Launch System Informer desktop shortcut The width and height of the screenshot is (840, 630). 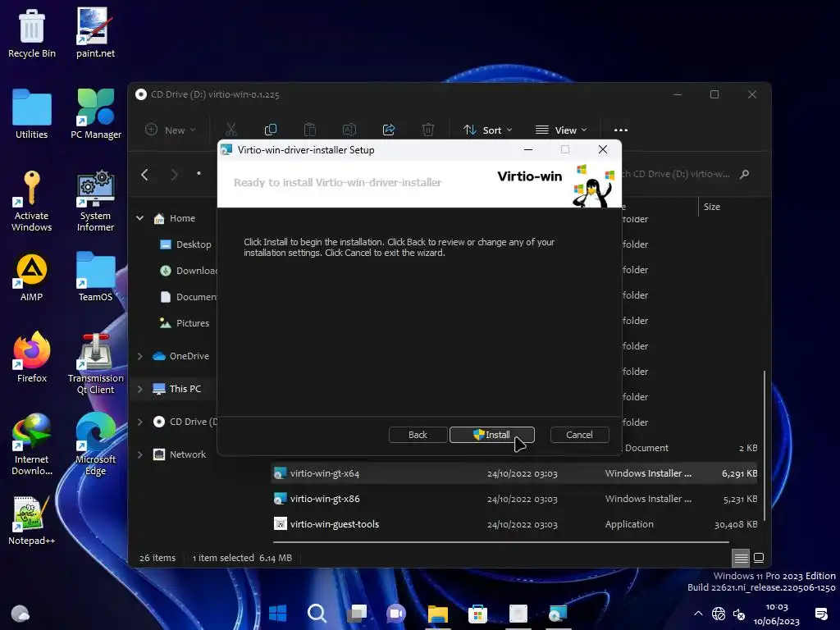95,201
